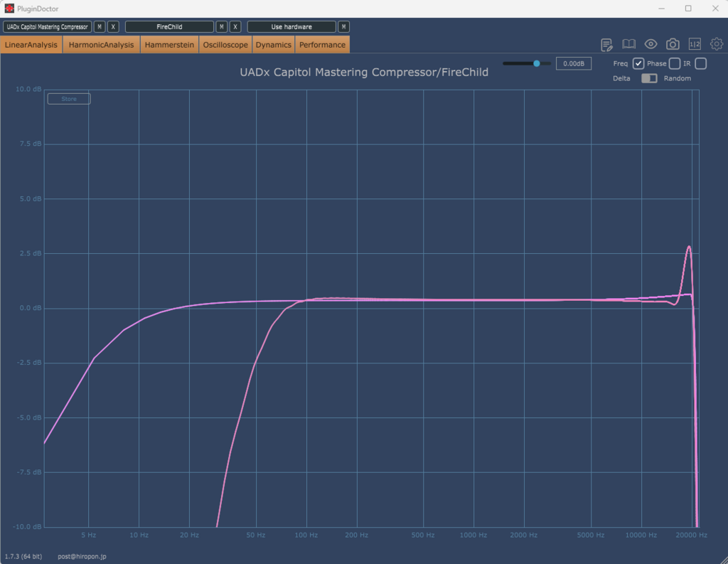Click the -10.0 dB axis label
The width and height of the screenshot is (728, 564).
click(28, 526)
